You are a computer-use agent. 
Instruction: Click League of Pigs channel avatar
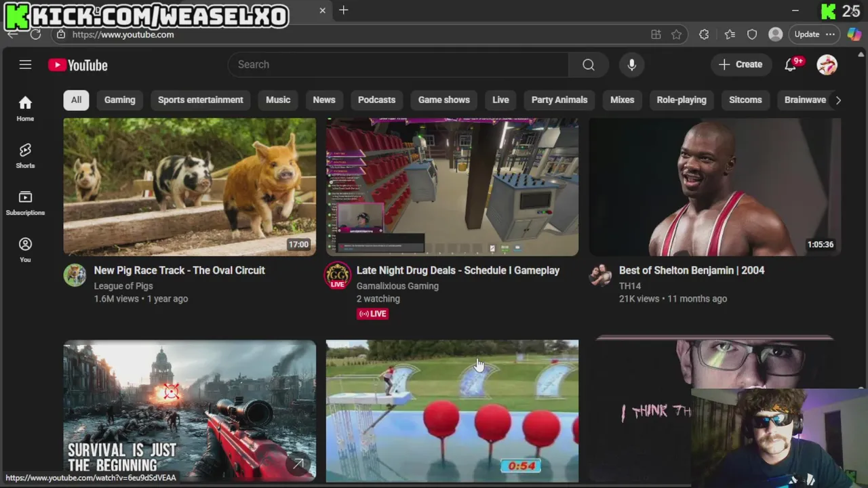click(x=75, y=275)
